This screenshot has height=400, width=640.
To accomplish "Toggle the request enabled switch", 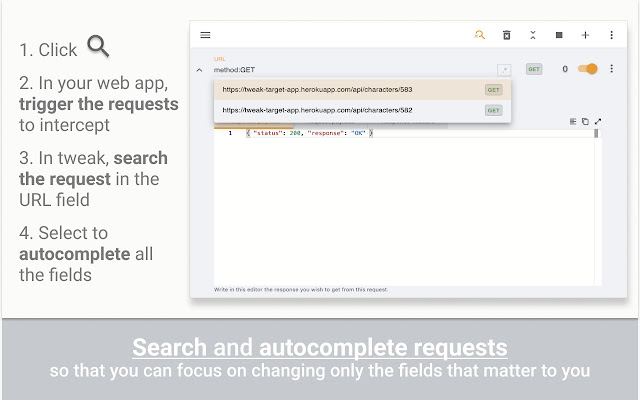I will (588, 69).
